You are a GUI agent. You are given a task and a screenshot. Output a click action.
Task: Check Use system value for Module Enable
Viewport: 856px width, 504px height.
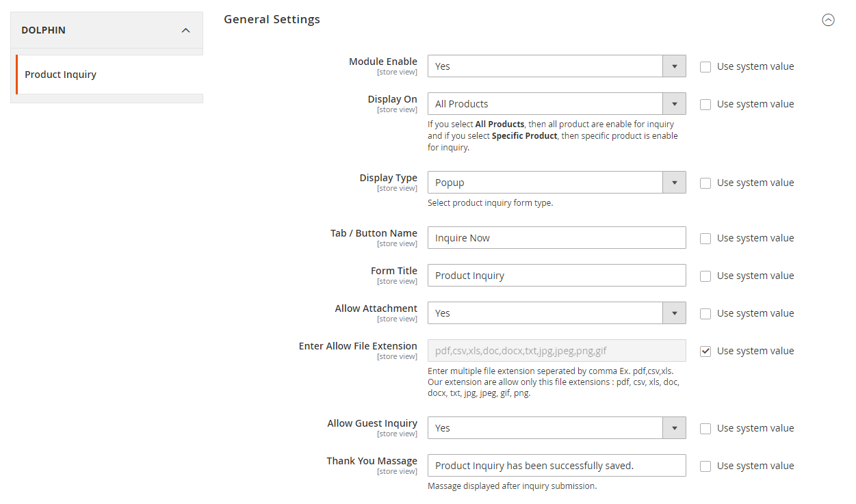pyautogui.click(x=705, y=67)
